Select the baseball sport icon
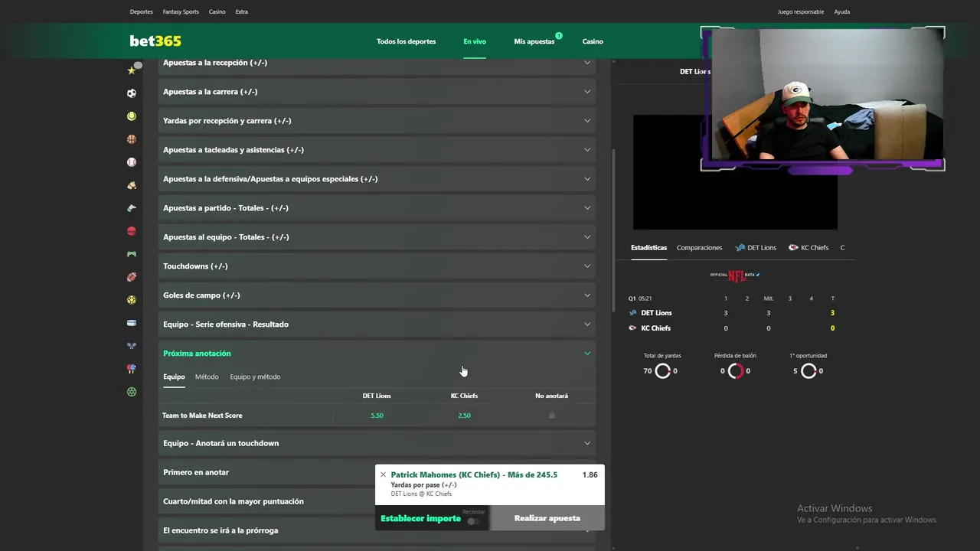This screenshot has height=551, width=980. [x=132, y=162]
